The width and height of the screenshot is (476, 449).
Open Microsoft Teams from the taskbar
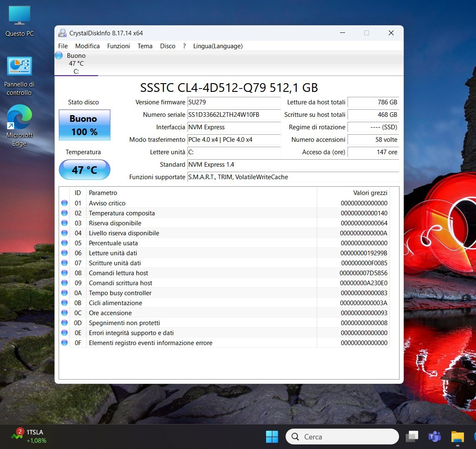tap(435, 437)
